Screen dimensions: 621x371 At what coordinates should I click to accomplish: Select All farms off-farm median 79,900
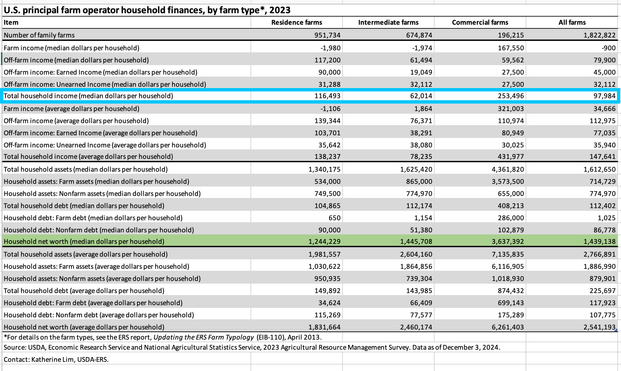coord(605,60)
